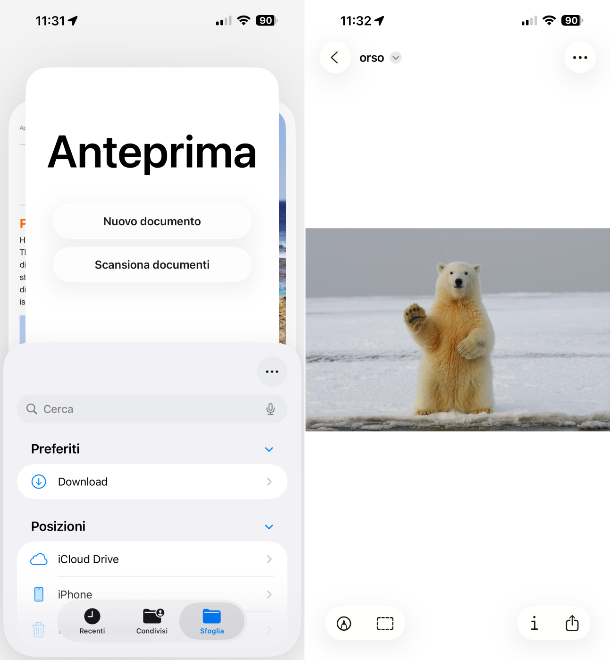Image resolution: width=610 pixels, height=660 pixels.
Task: Collapse the Preferiti section
Action: pos(269,449)
